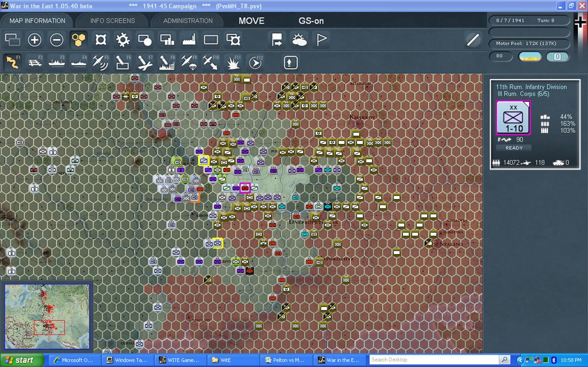This screenshot has height=367, width=588.
Task: Click the rectangle-with-bars toolbar icon
Action: pyautogui.click(x=167, y=40)
